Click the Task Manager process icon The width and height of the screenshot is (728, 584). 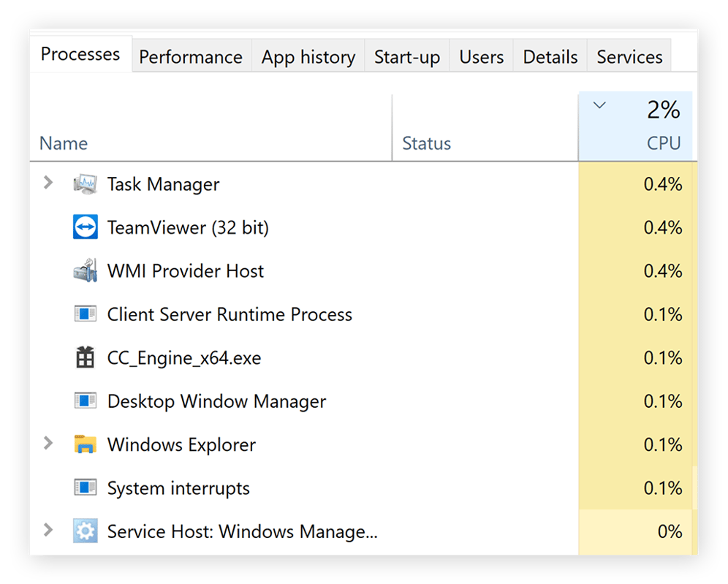[86, 183]
